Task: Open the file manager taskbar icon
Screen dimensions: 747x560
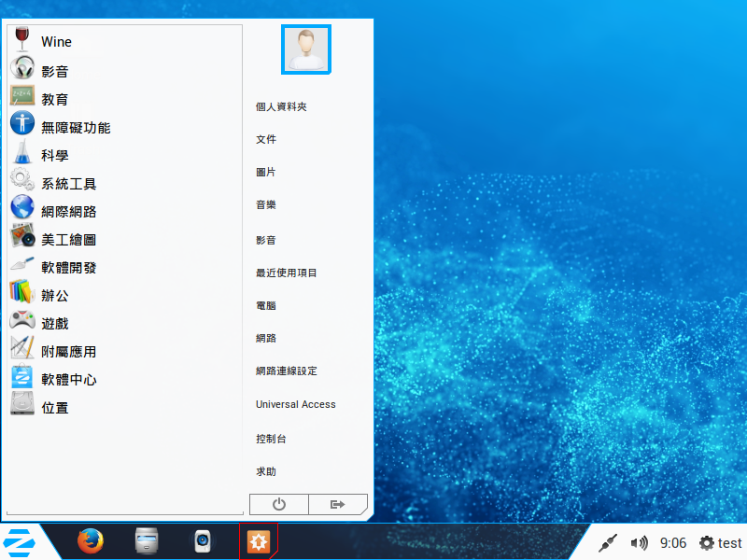Action: click(x=147, y=541)
